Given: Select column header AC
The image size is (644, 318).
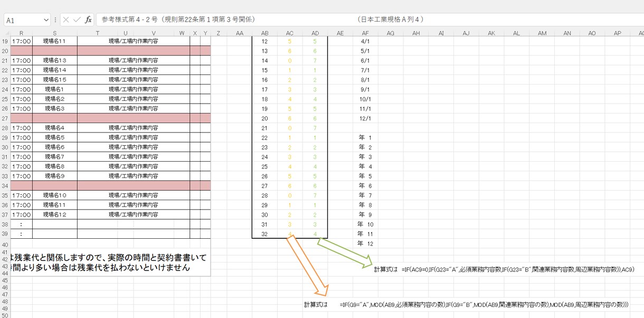Looking at the screenshot, I should pos(290,33).
